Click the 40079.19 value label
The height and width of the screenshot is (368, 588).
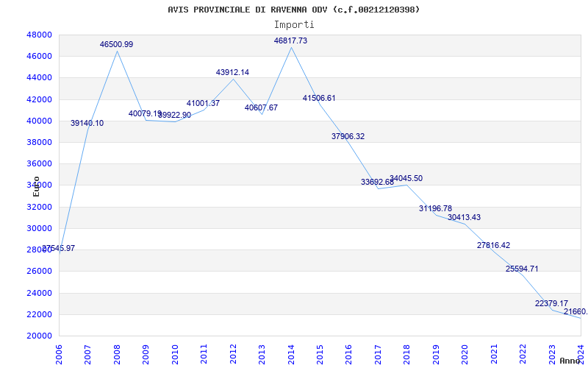(145, 113)
